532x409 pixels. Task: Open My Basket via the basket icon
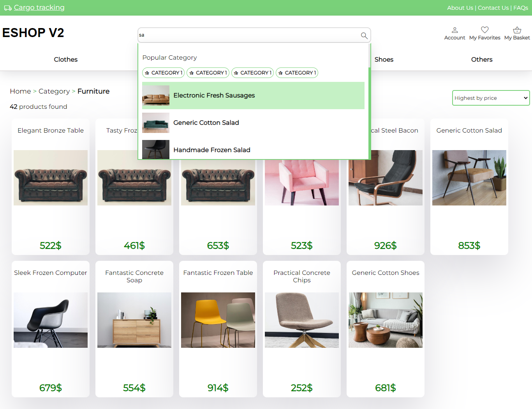pyautogui.click(x=517, y=30)
